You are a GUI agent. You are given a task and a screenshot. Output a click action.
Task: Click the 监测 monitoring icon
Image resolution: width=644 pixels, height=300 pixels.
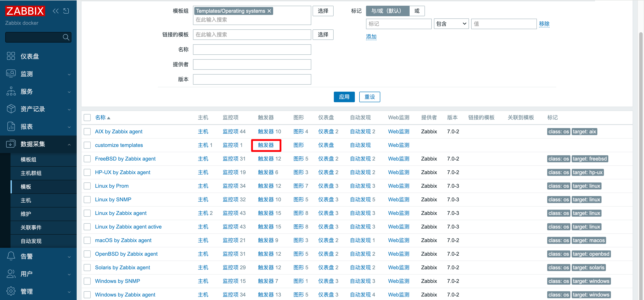coord(11,73)
